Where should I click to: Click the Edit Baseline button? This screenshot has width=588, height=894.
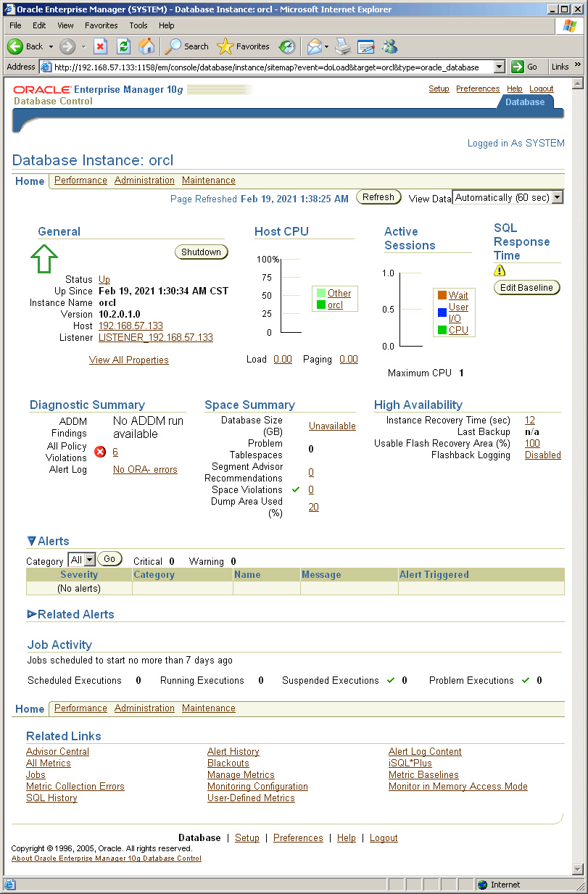pyautogui.click(x=527, y=288)
